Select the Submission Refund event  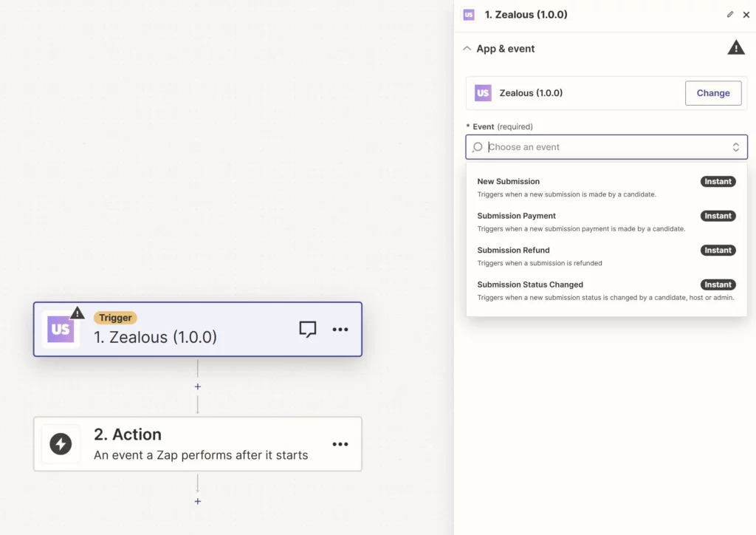click(606, 256)
